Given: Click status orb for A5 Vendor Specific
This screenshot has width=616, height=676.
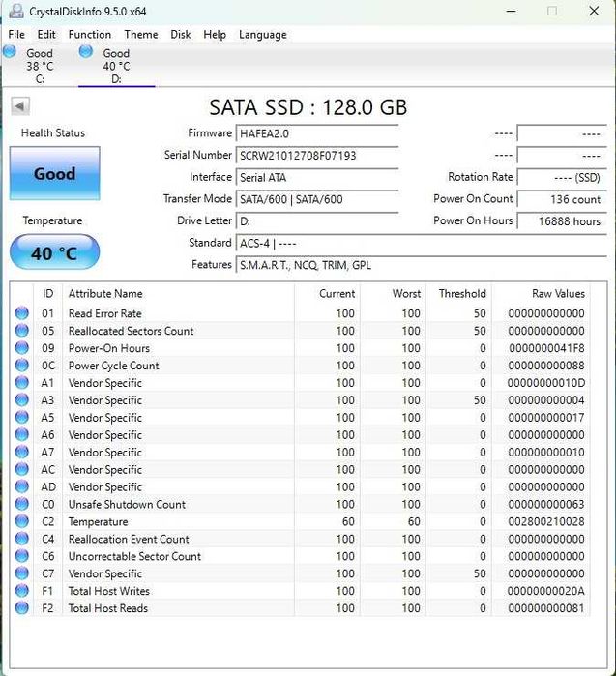Looking at the screenshot, I should (x=22, y=417).
